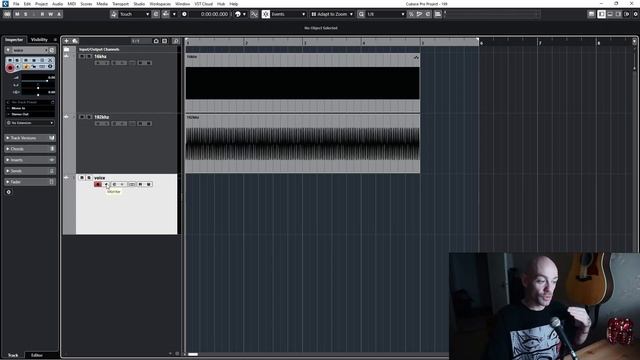Adjust the Inspector delay slider
Image resolution: width=640 pixels, height=360 pixels.
point(38,94)
